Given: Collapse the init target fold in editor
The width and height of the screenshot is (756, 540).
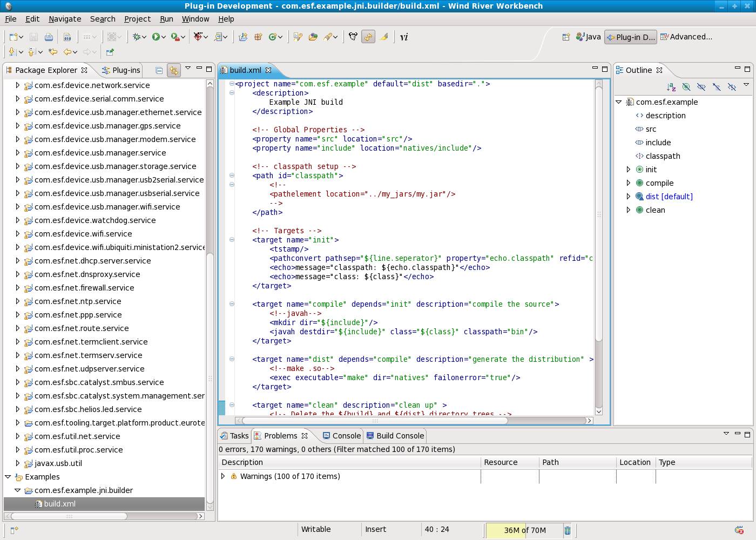Looking at the screenshot, I should point(232,240).
